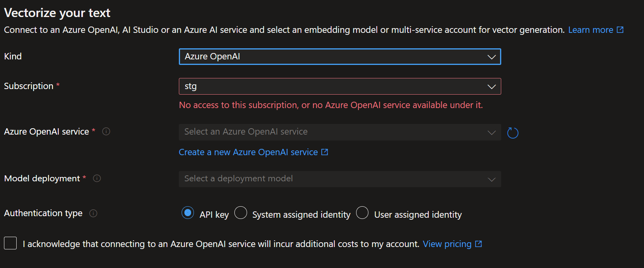Open the Learn more link
This screenshot has height=268, width=644.
tap(590, 30)
